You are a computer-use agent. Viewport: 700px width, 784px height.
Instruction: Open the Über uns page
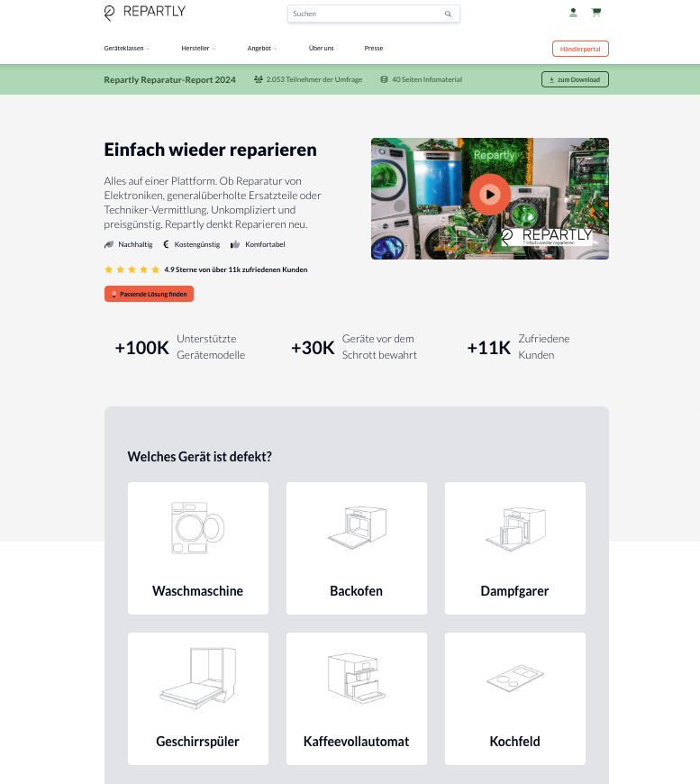coord(321,49)
